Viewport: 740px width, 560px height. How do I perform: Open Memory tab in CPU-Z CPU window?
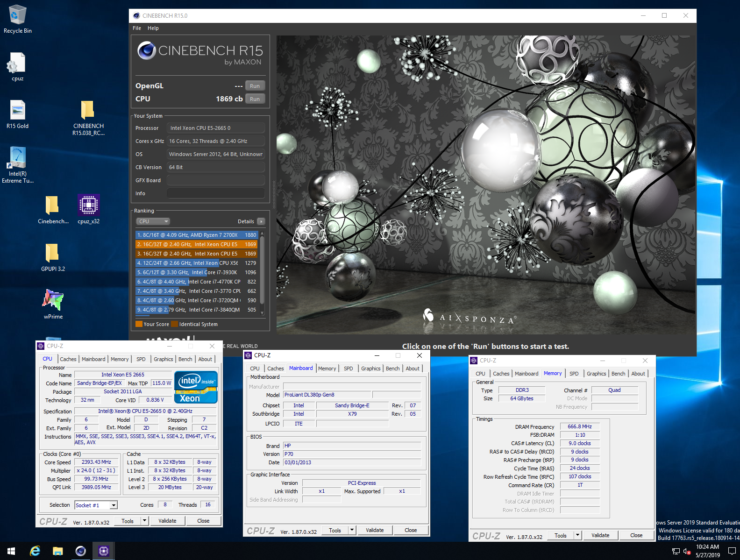pos(120,359)
